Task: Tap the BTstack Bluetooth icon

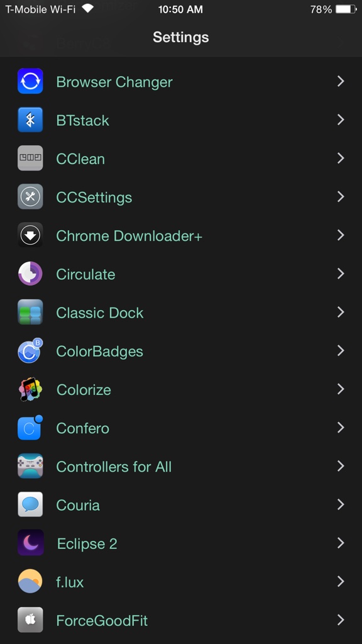Action: [30, 120]
